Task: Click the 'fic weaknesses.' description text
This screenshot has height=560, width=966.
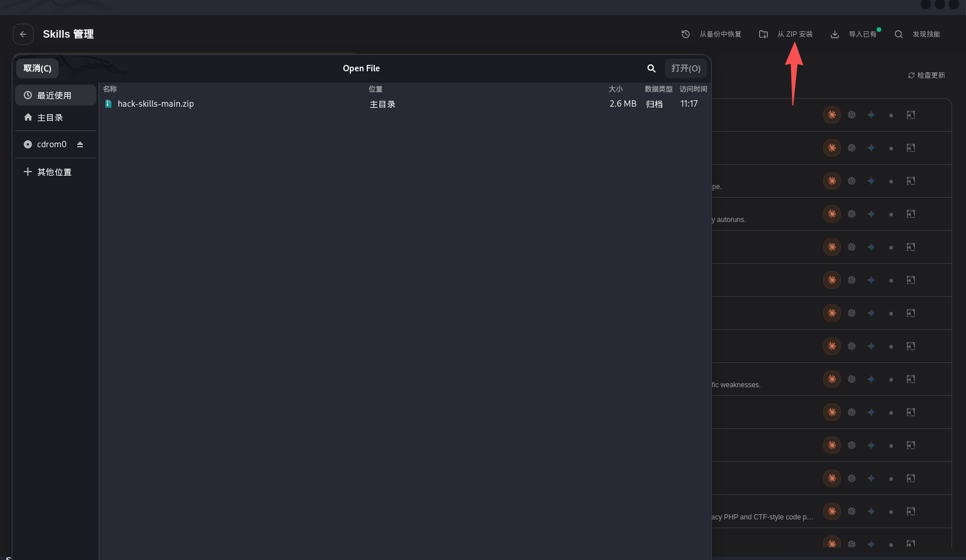Action: pyautogui.click(x=736, y=385)
